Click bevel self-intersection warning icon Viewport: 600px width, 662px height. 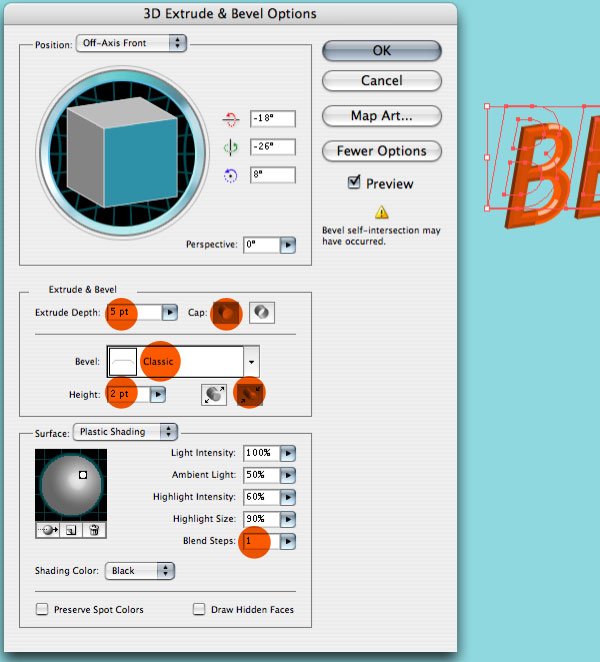[x=382, y=212]
